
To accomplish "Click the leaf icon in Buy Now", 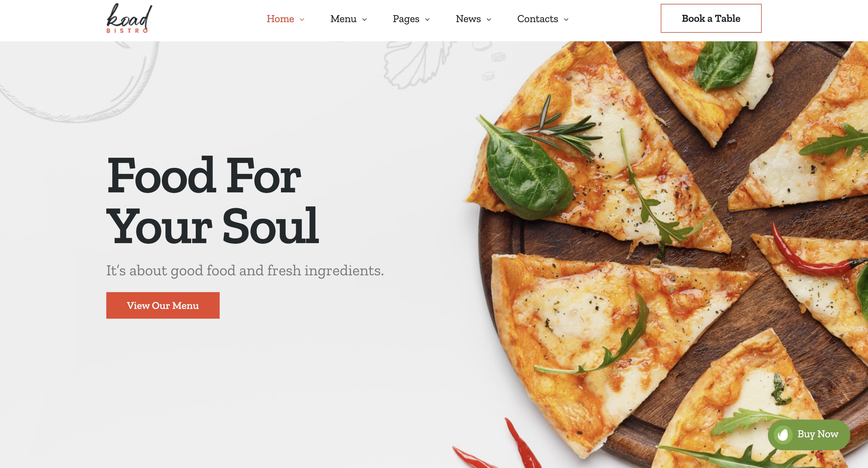I will (x=783, y=435).
